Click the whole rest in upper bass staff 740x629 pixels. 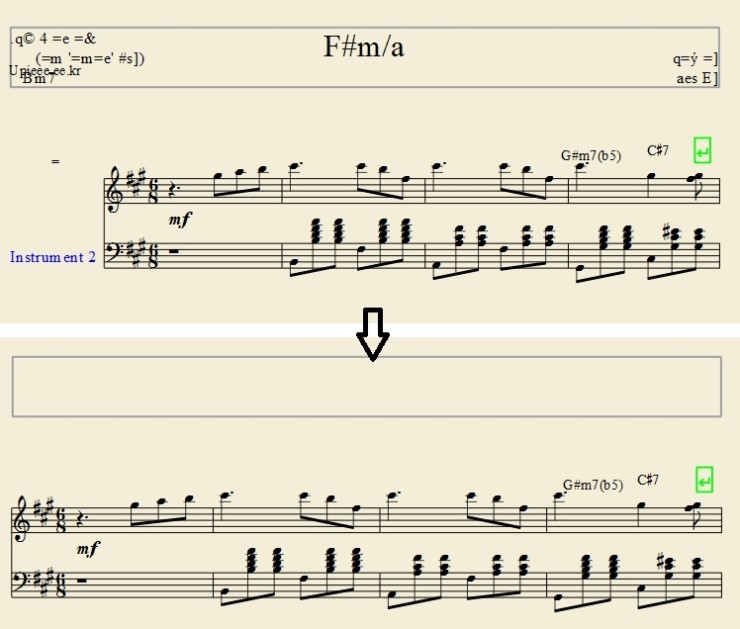point(173,252)
